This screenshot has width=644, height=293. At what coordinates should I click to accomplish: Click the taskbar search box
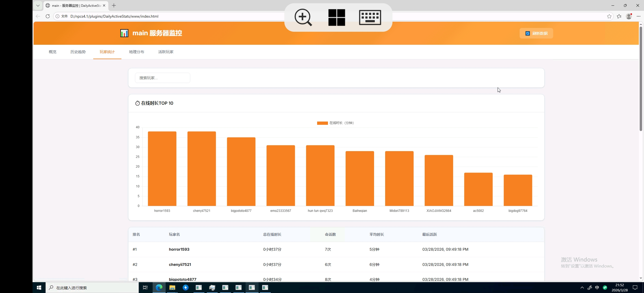(x=92, y=288)
